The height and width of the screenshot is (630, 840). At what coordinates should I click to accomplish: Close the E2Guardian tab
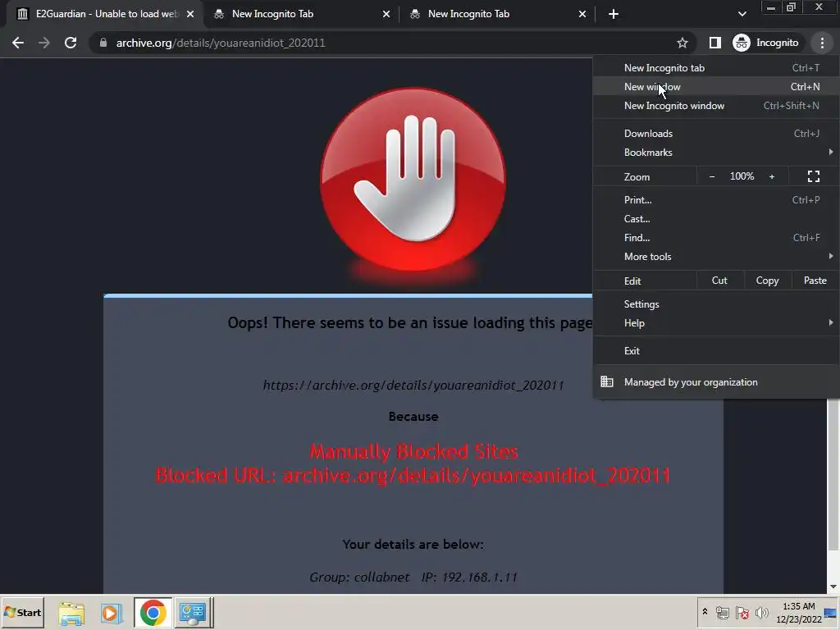(190, 14)
